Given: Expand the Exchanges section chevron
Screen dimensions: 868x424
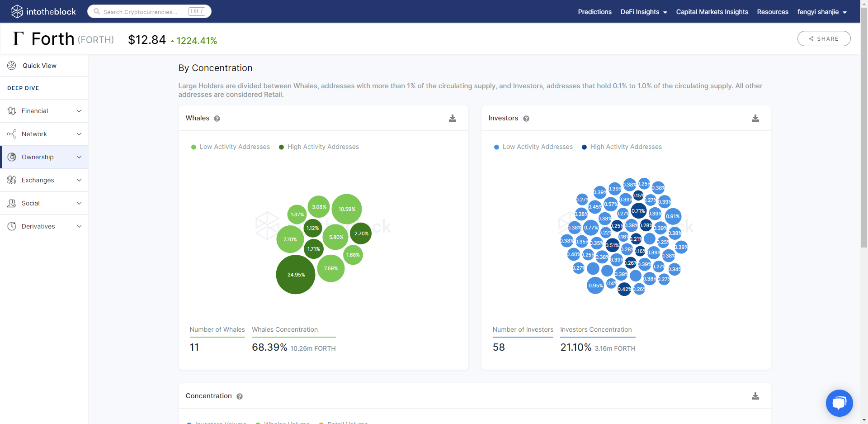Looking at the screenshot, I should [79, 180].
